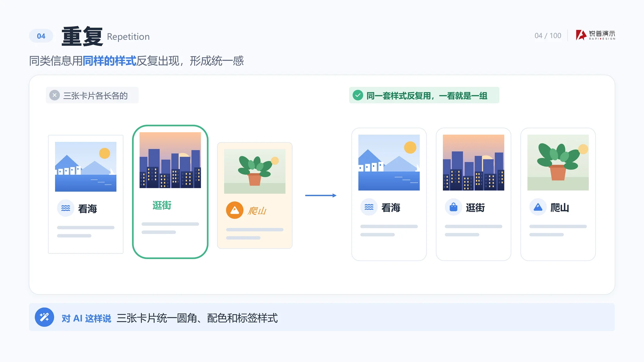
Task: Click the wave icon in right 看海 card
Action: 369,207
